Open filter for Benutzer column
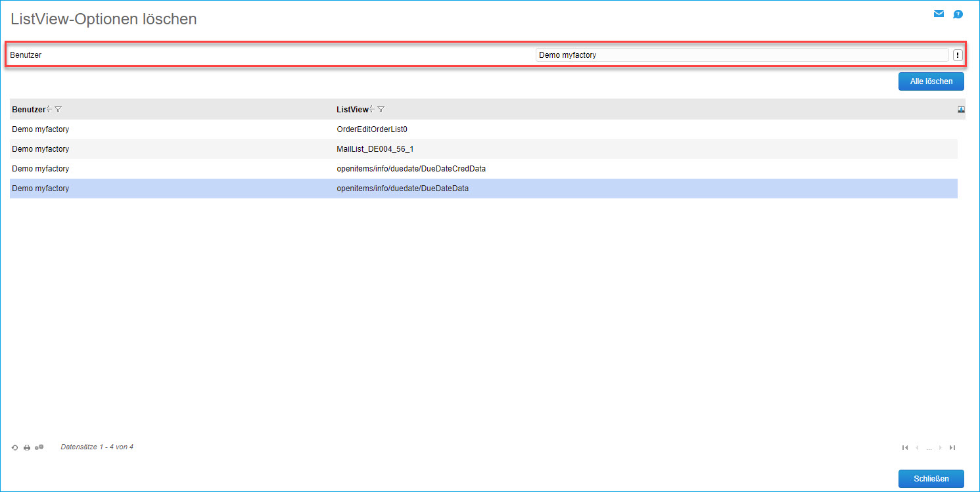This screenshot has width=980, height=492. tap(58, 109)
